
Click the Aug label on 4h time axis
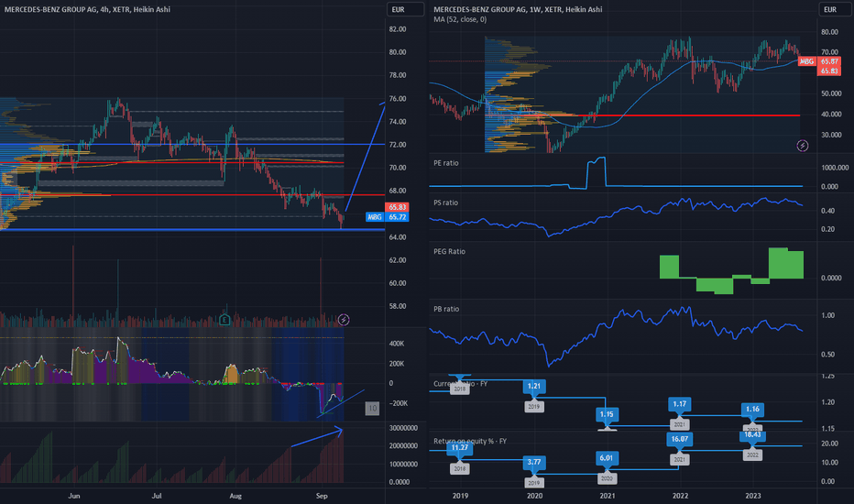[x=235, y=496]
